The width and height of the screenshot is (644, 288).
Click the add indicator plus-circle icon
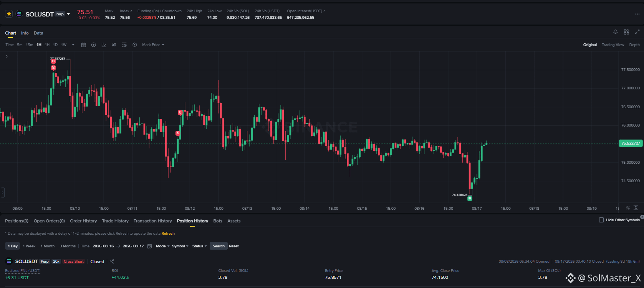93,45
